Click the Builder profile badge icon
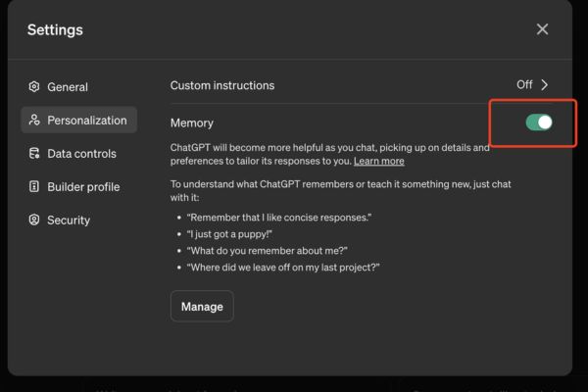Image resolution: width=588 pixels, height=392 pixels. coord(34,187)
